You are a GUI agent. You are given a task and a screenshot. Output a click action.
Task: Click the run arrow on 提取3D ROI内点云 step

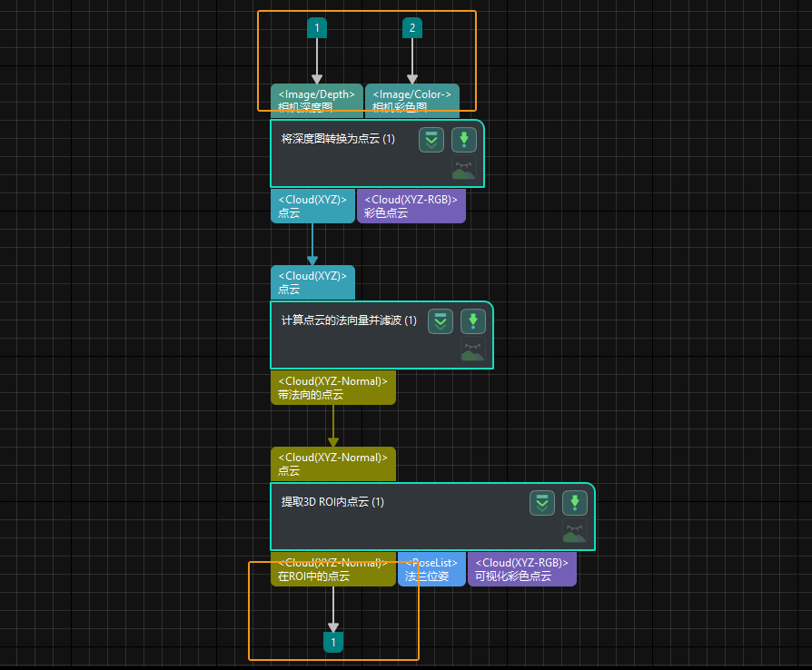pyautogui.click(x=575, y=503)
